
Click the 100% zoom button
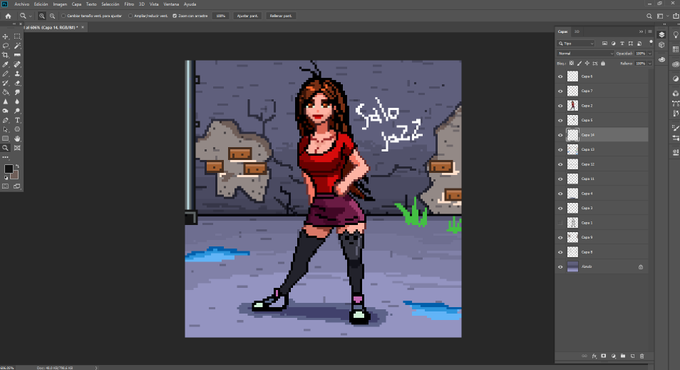click(221, 16)
